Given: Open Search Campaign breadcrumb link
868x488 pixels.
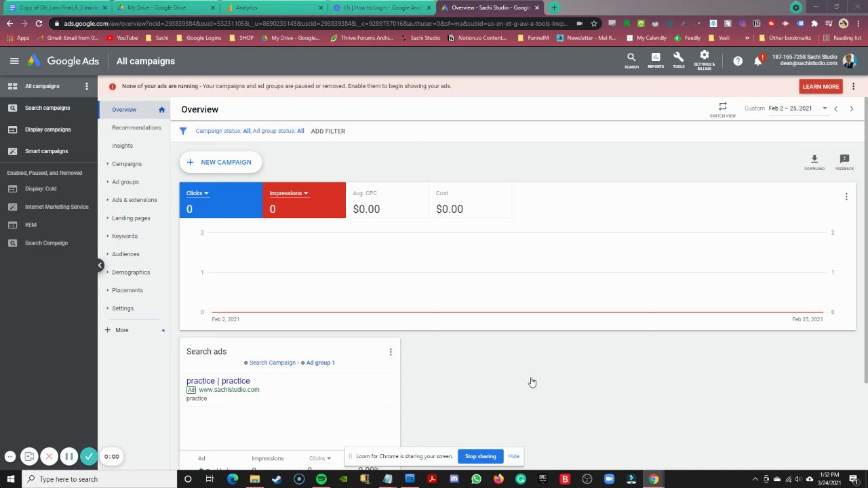Looking at the screenshot, I should pos(272,363).
